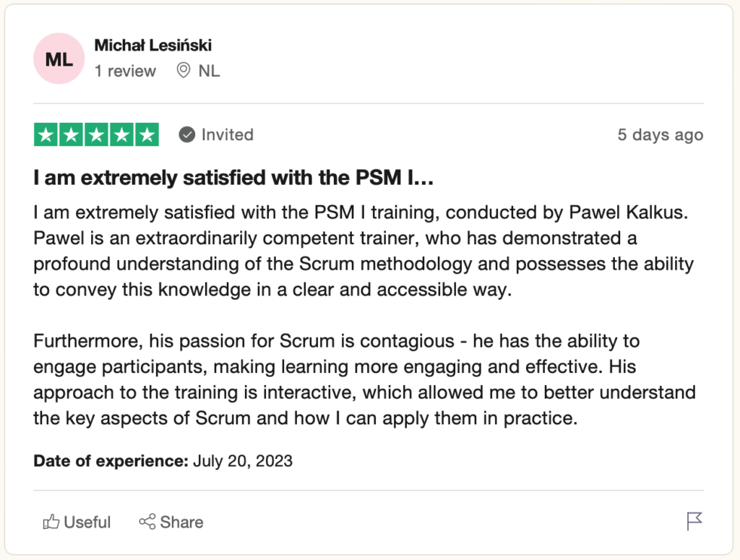Open the ML profile avatar
Image resolution: width=740 pixels, height=560 pixels.
click(x=59, y=59)
